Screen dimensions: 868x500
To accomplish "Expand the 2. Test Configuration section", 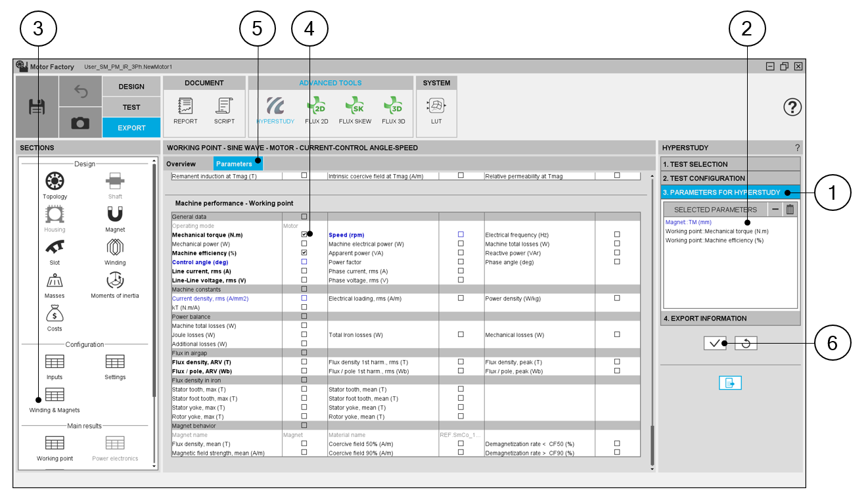I will (x=730, y=178).
